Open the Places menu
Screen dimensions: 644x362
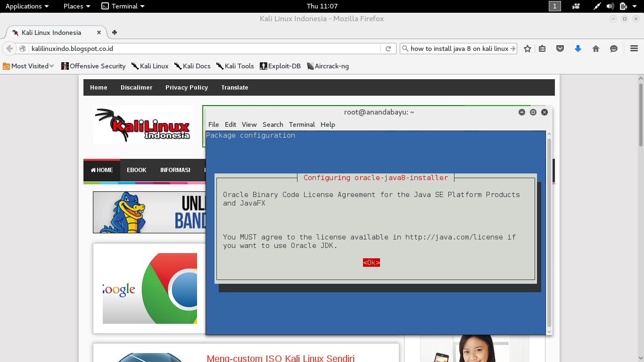coord(77,6)
